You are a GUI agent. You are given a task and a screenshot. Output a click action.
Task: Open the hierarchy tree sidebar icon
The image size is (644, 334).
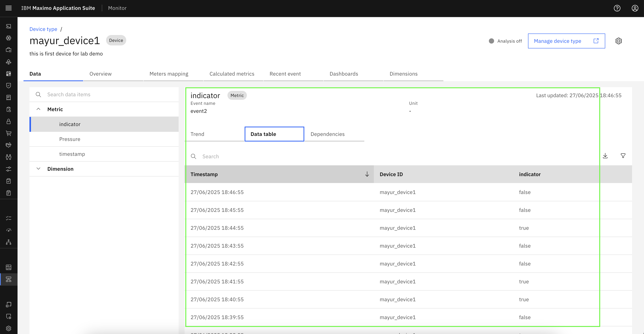[9, 242]
